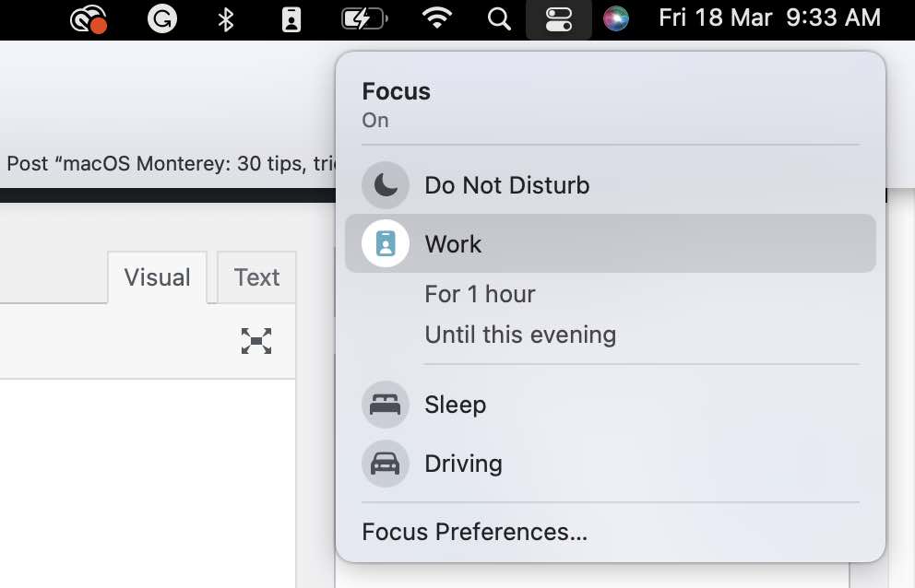Image resolution: width=915 pixels, height=588 pixels.
Task: Toggle the Do Not Disturb moon icon
Action: click(x=386, y=185)
